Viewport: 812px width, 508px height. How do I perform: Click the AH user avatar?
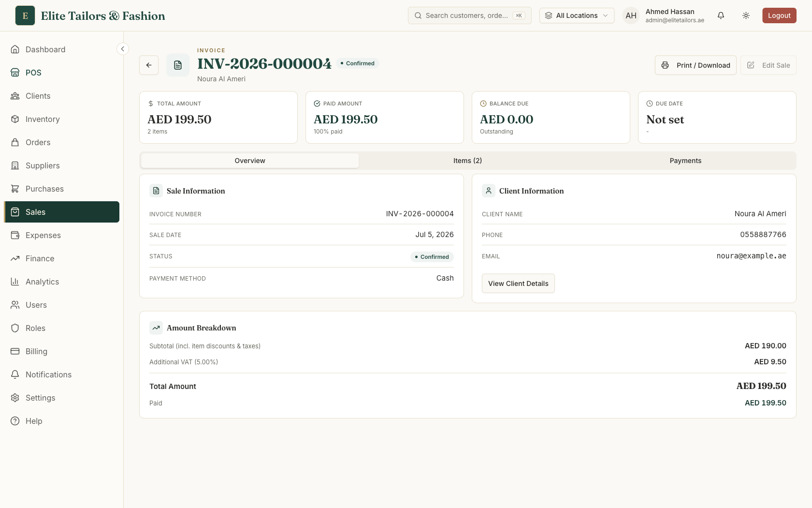pos(631,15)
